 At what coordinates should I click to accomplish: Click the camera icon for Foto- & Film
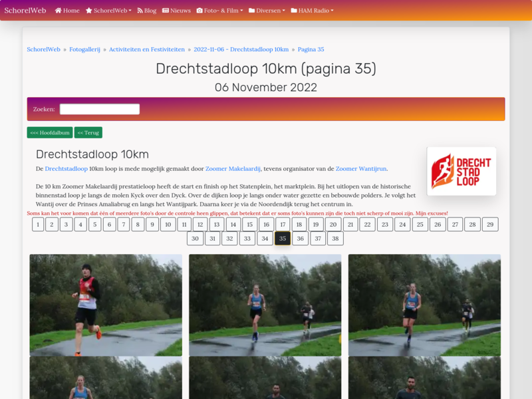(x=199, y=11)
